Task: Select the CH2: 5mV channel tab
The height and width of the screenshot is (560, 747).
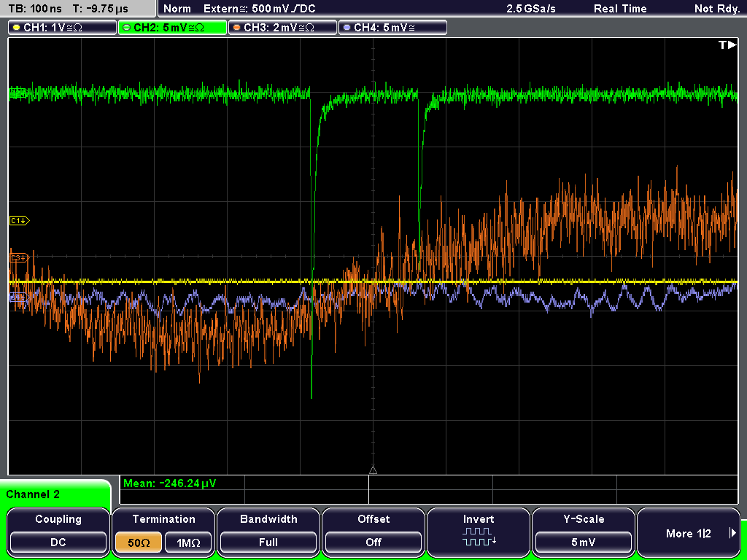Action: click(x=172, y=28)
